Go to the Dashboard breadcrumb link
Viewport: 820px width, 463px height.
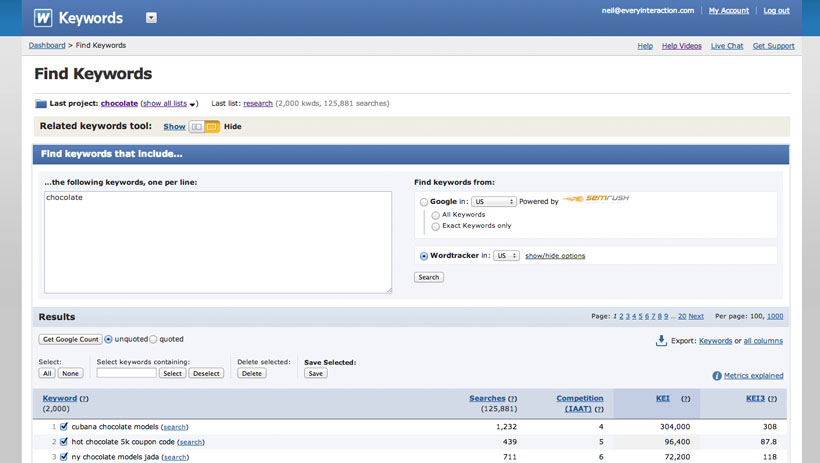click(x=47, y=46)
